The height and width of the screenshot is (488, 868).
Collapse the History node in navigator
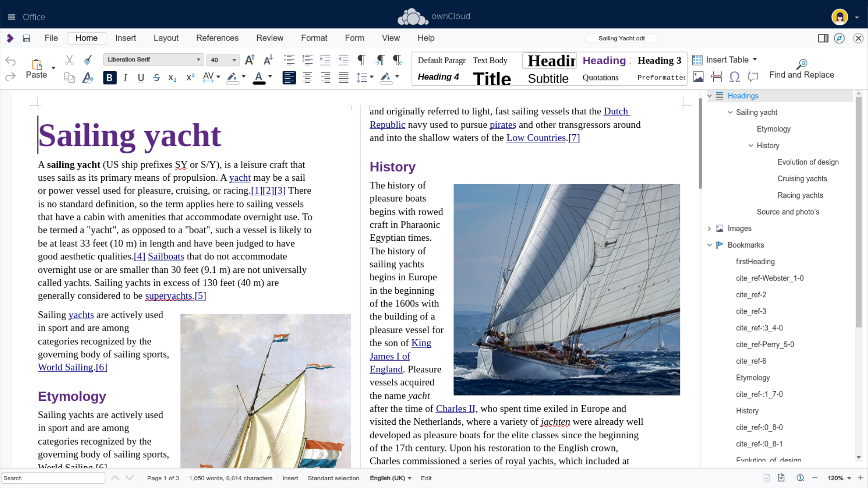pyautogui.click(x=751, y=145)
